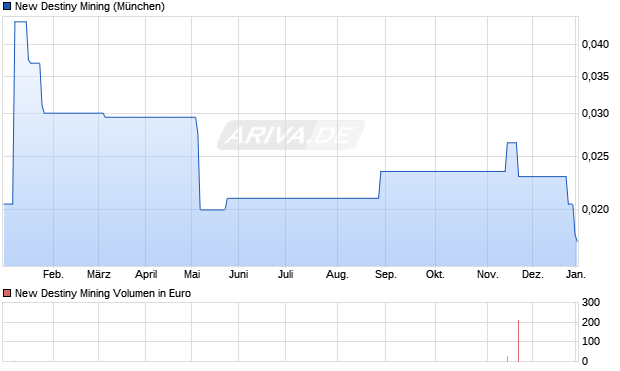The width and height of the screenshot is (620, 371).
Task: Click the Juli month label
Action: pyautogui.click(x=285, y=274)
